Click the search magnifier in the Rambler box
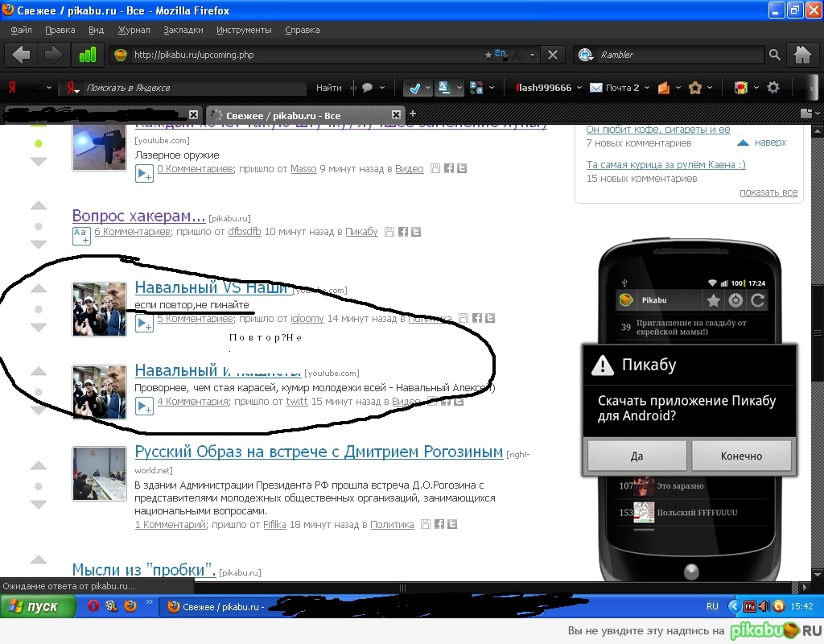The width and height of the screenshot is (824, 644). (774, 55)
